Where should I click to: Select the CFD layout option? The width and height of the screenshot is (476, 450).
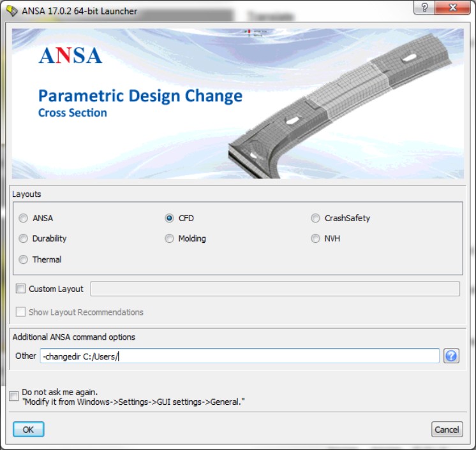(x=169, y=218)
